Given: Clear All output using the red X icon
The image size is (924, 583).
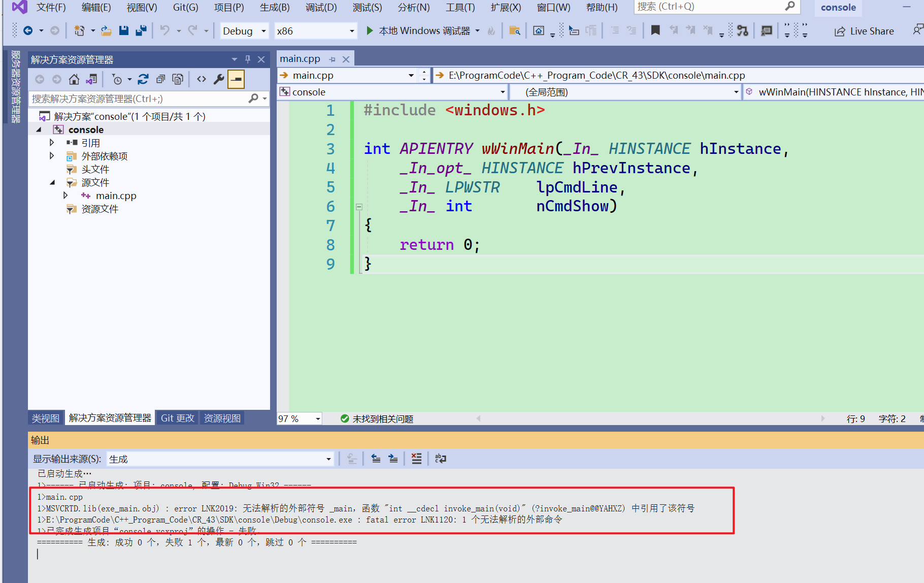Looking at the screenshot, I should click(x=416, y=458).
